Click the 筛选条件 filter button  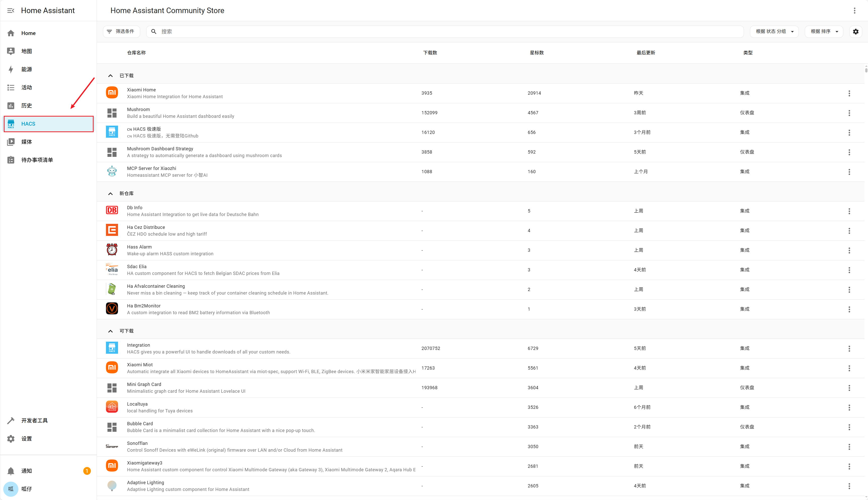[x=122, y=31]
